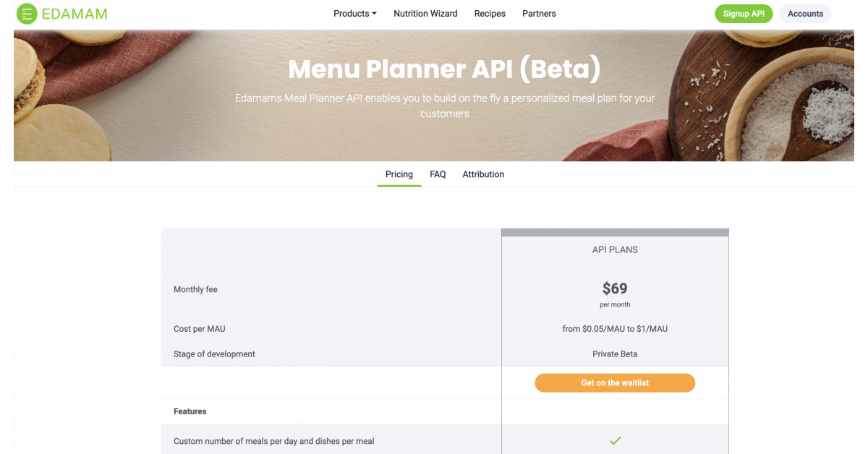The height and width of the screenshot is (454, 868).
Task: Expand the Products dropdown menu
Action: coord(354,14)
